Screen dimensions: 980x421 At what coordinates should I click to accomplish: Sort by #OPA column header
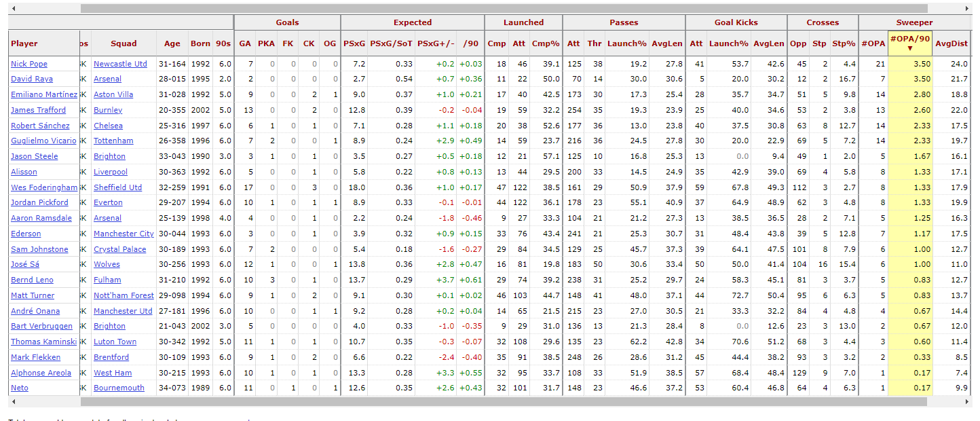(x=873, y=44)
